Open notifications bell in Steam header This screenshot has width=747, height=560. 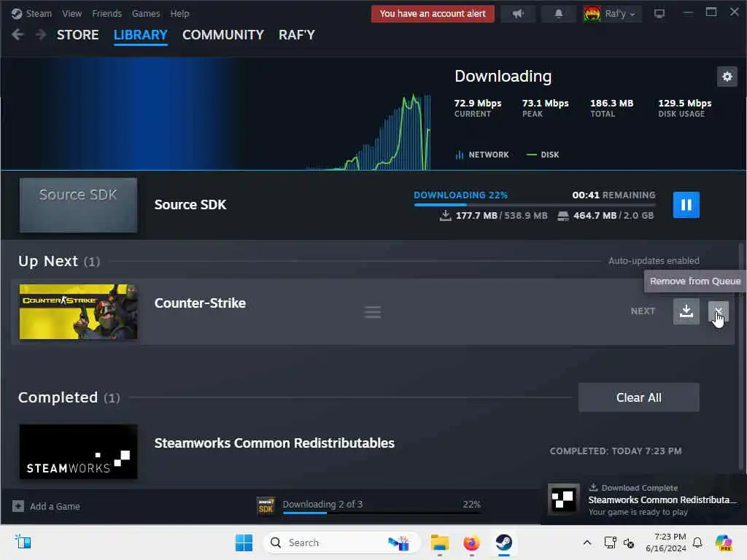(558, 13)
